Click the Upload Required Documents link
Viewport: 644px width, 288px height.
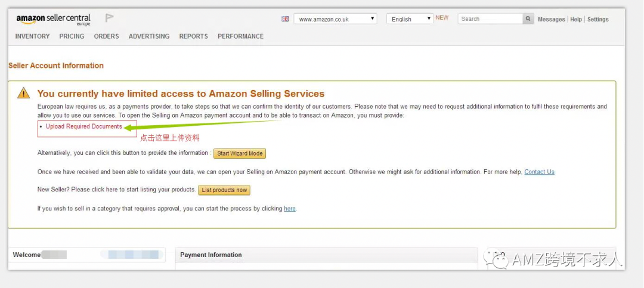click(x=83, y=126)
